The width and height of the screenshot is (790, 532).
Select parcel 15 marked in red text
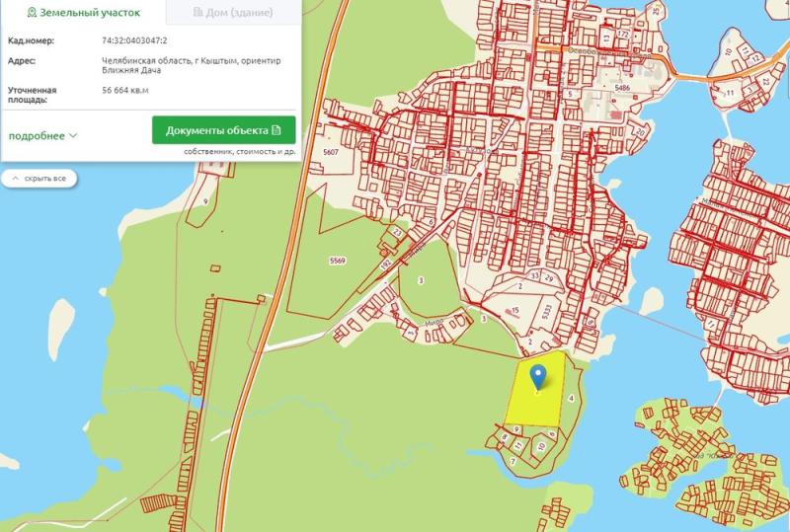click(515, 311)
